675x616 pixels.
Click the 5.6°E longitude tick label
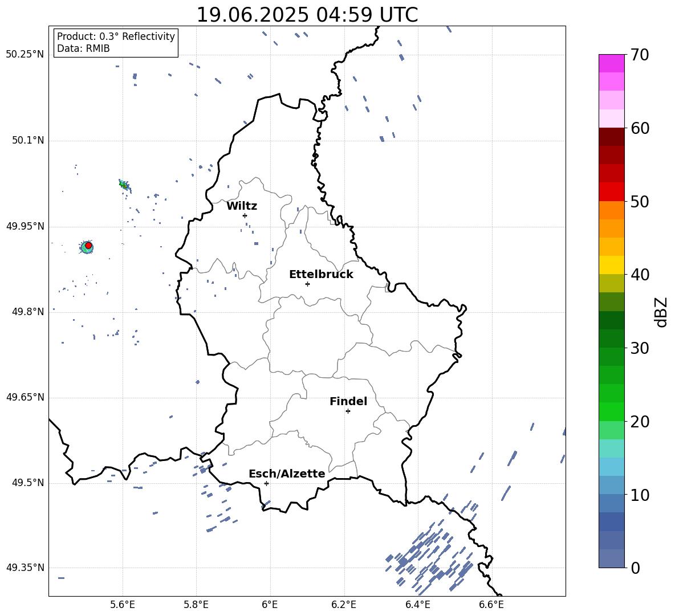pyautogui.click(x=122, y=605)
